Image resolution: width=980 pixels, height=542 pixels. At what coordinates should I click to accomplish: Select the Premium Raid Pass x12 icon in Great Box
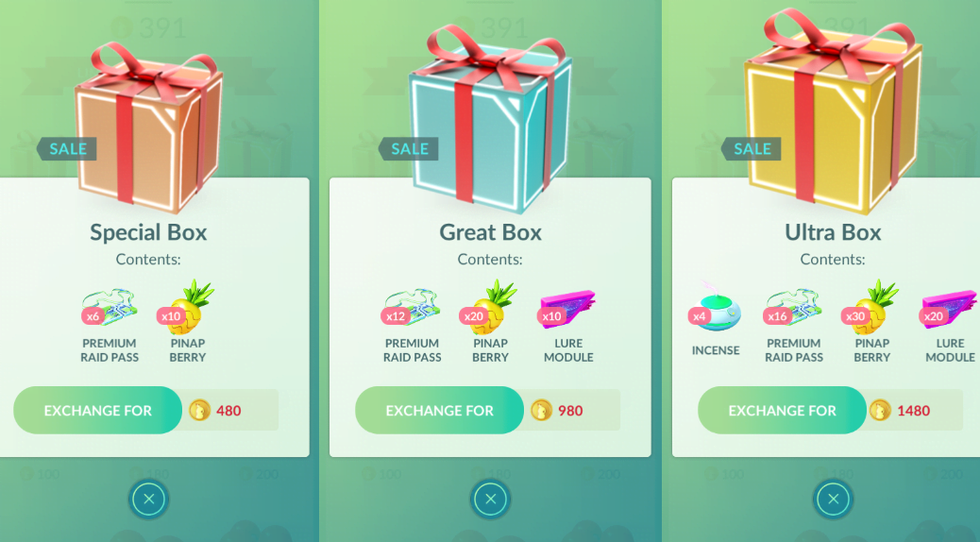click(412, 308)
